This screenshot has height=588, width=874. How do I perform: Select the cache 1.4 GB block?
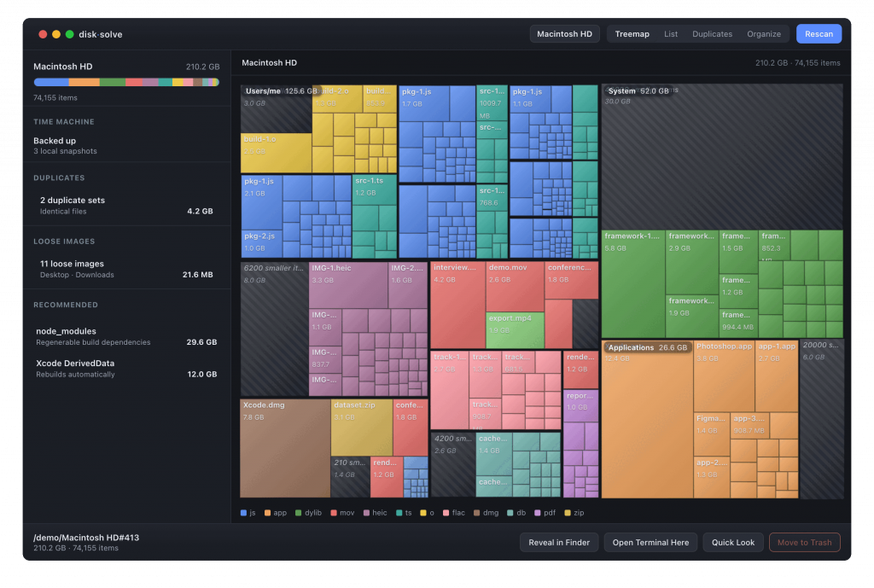[494, 454]
